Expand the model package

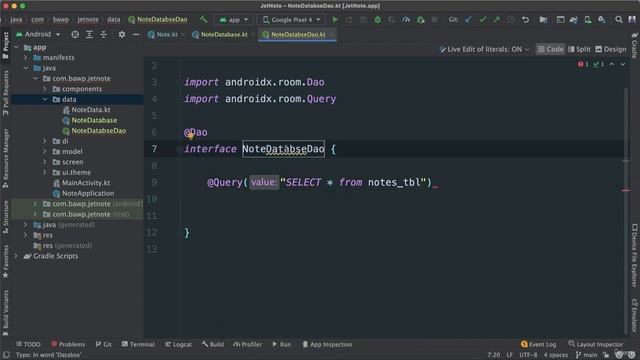45,151
